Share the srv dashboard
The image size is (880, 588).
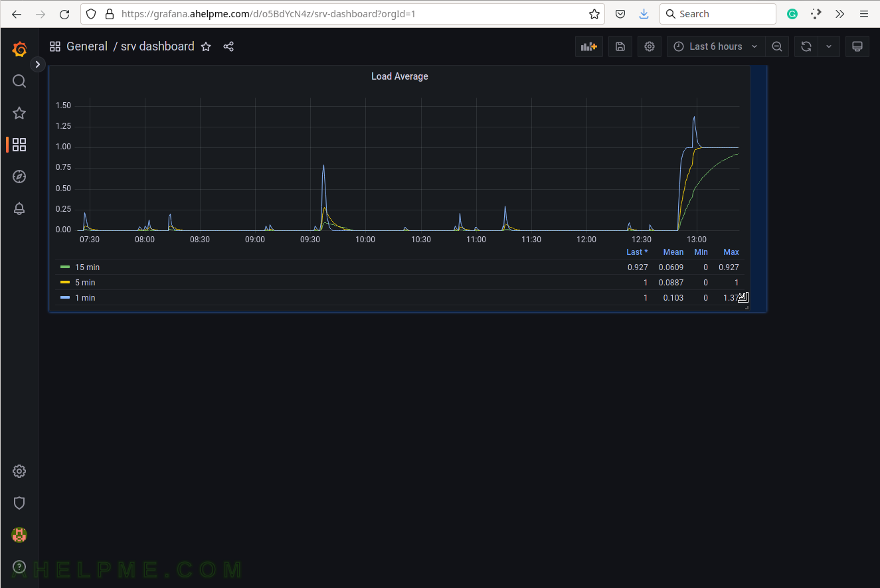(x=228, y=46)
